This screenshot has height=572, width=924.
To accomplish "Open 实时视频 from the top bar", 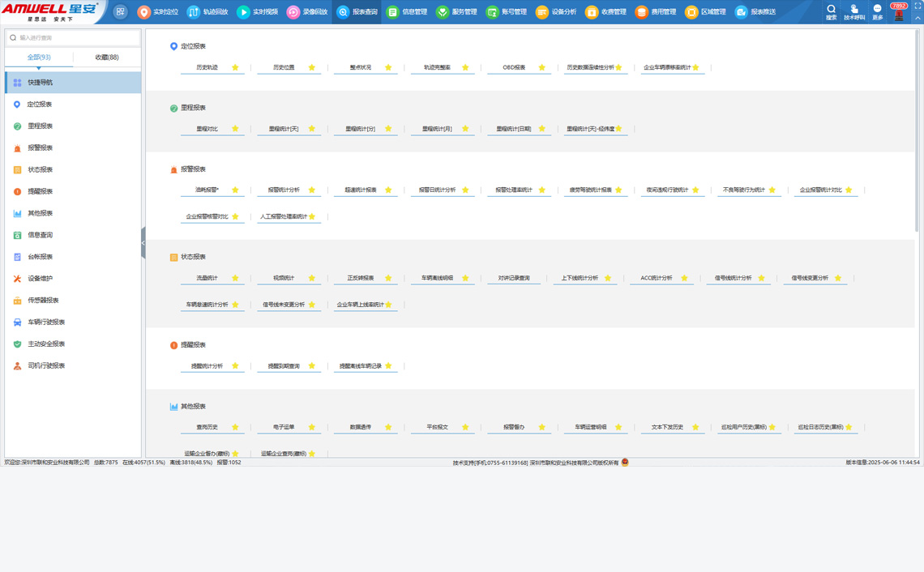I will (257, 12).
